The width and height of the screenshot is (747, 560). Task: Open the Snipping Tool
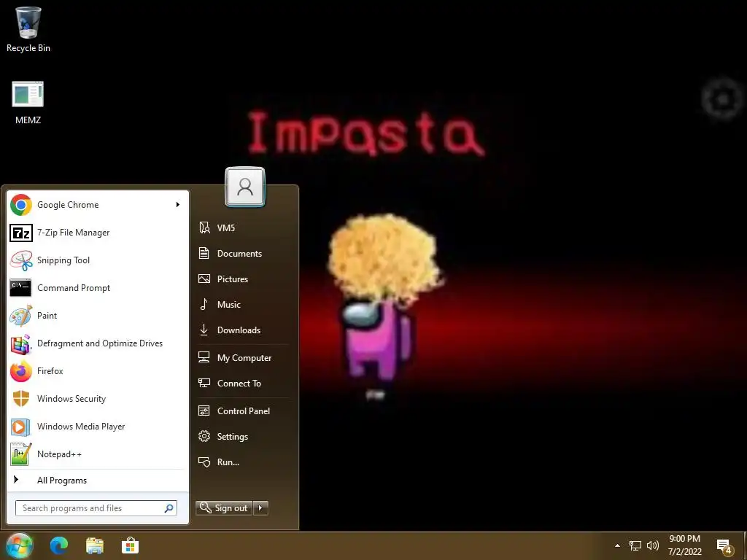98,260
